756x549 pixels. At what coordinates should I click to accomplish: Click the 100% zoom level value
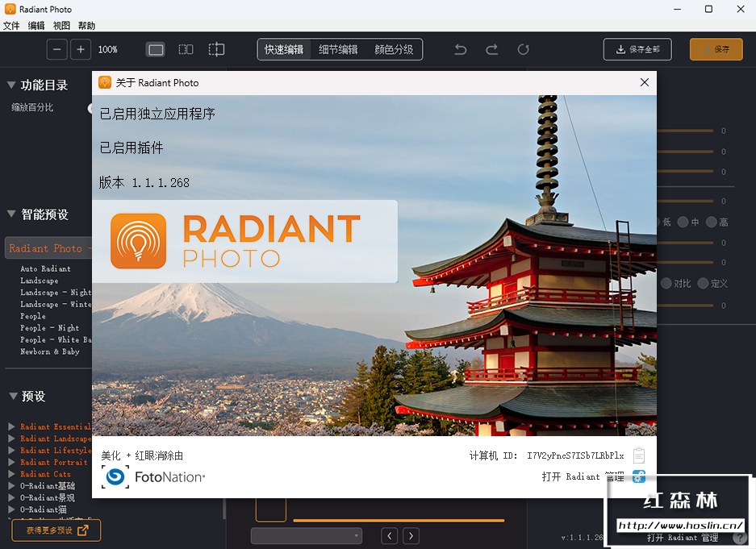[x=107, y=50]
